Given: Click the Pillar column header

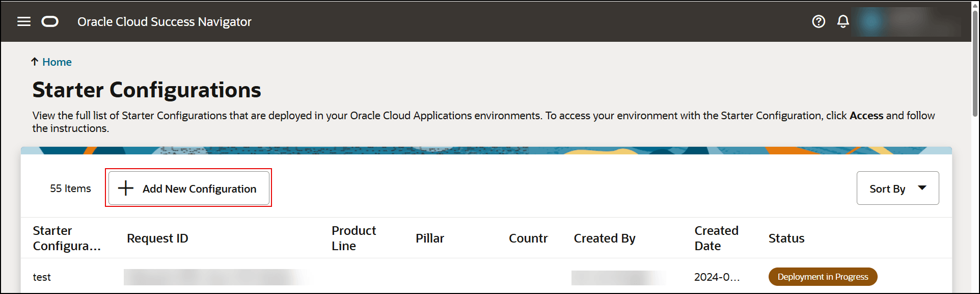Looking at the screenshot, I should pos(430,238).
